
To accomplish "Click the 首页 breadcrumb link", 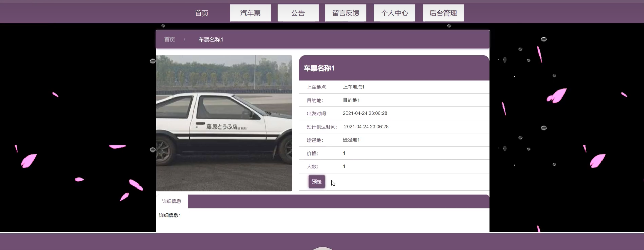I will point(170,40).
